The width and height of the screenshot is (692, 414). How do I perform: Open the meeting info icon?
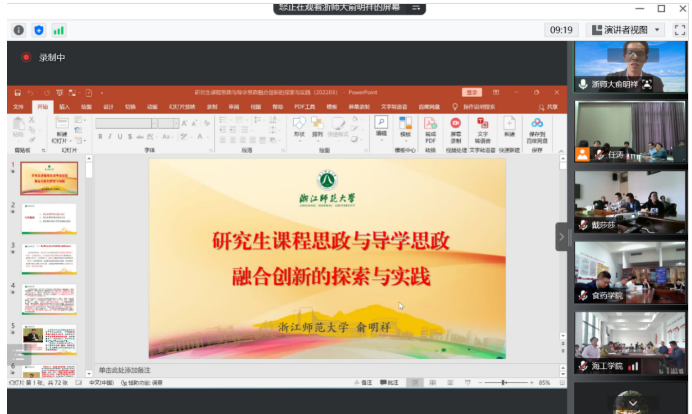pos(19,30)
